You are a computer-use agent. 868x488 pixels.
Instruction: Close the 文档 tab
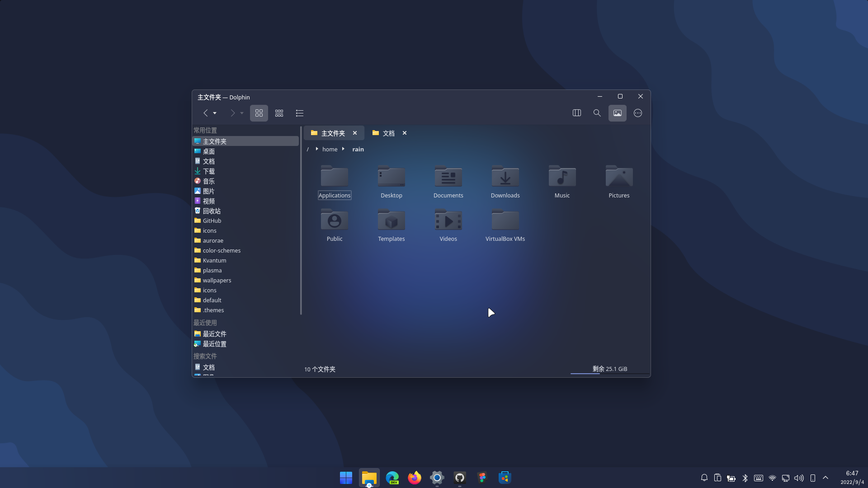coord(404,133)
